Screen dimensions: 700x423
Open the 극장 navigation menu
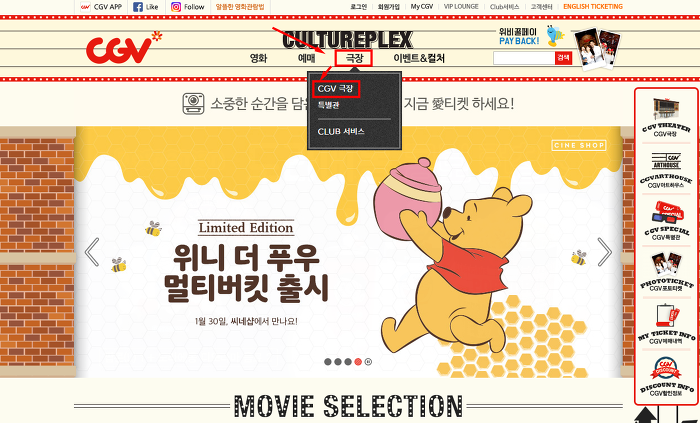click(354, 58)
